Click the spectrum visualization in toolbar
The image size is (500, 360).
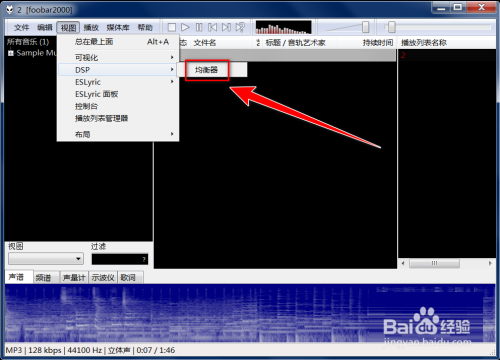pyautogui.click(x=283, y=27)
